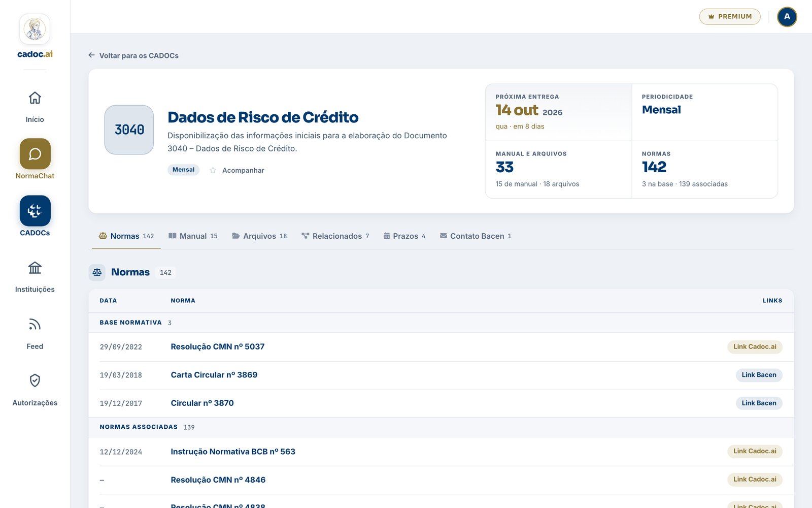Open the Prazos tab

tap(404, 236)
